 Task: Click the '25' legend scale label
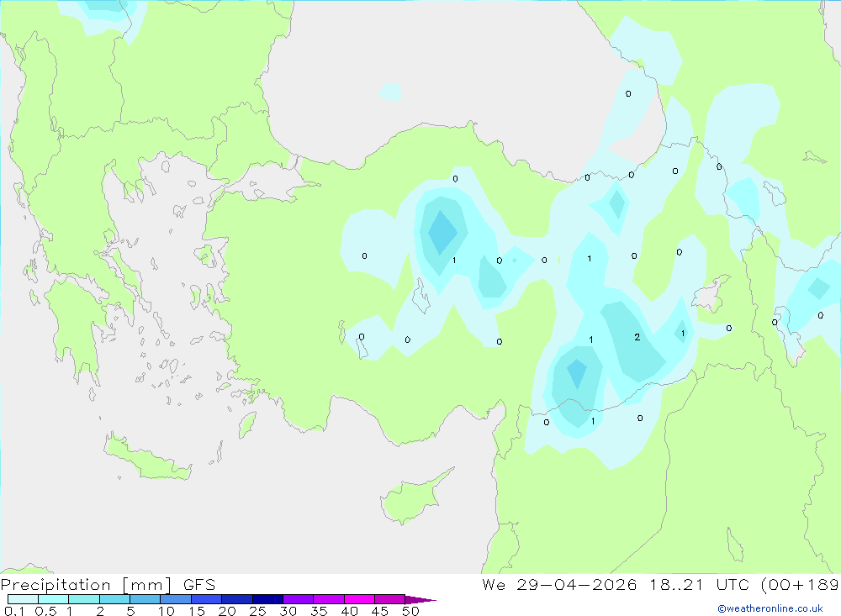[x=257, y=611]
